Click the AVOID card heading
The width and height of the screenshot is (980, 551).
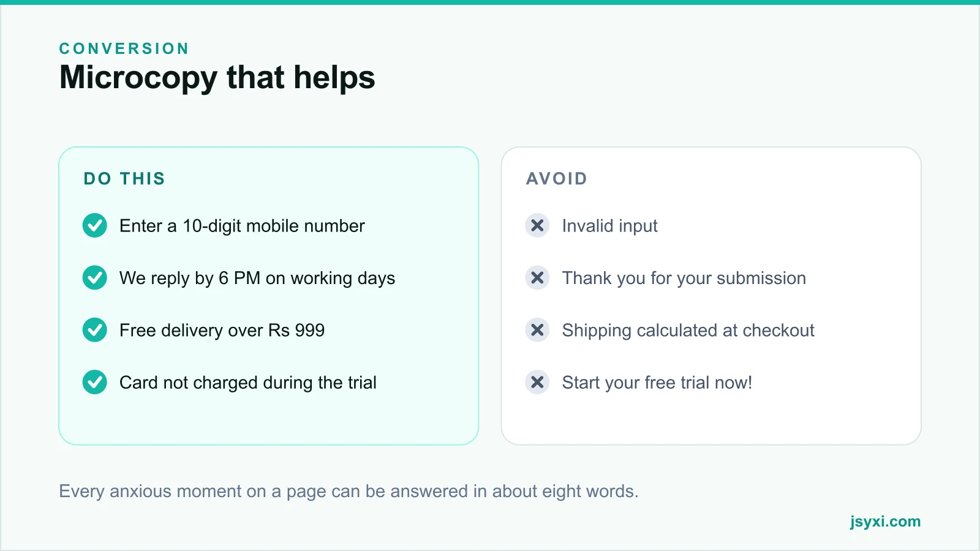pos(557,179)
